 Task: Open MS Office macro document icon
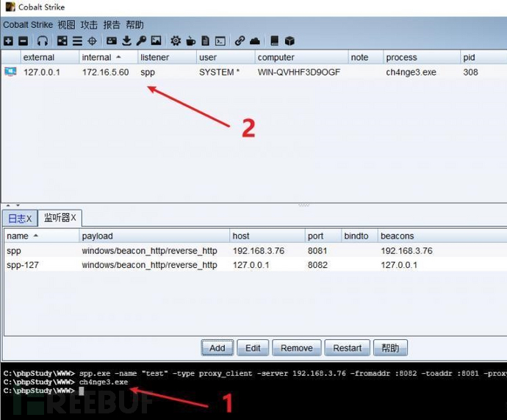205,41
